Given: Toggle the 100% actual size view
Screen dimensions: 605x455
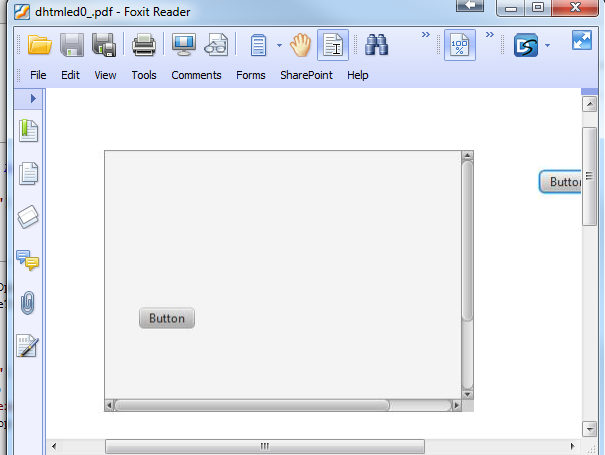Looking at the screenshot, I should tap(460, 45).
